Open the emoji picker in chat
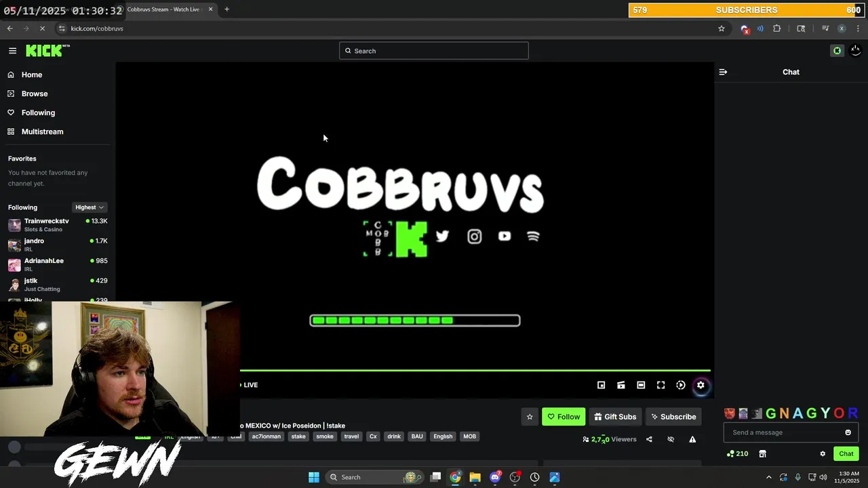This screenshot has height=488, width=868. pos(848,432)
